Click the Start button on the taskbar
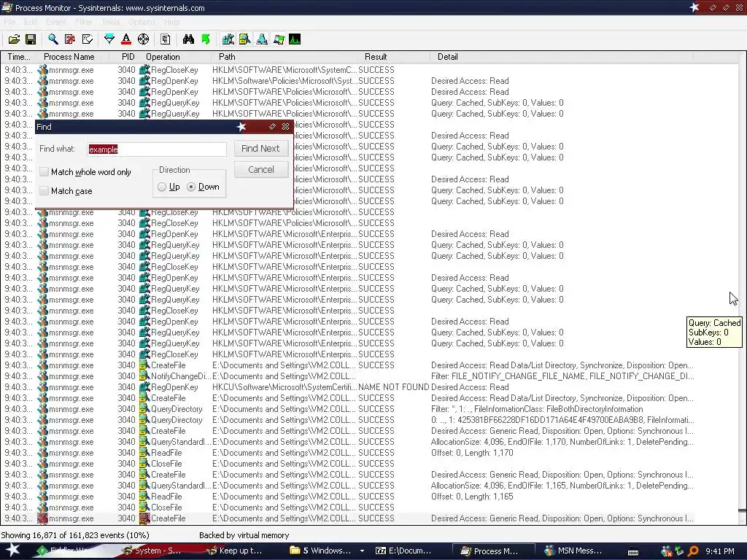Image resolution: width=747 pixels, height=560 pixels. tap(13, 551)
